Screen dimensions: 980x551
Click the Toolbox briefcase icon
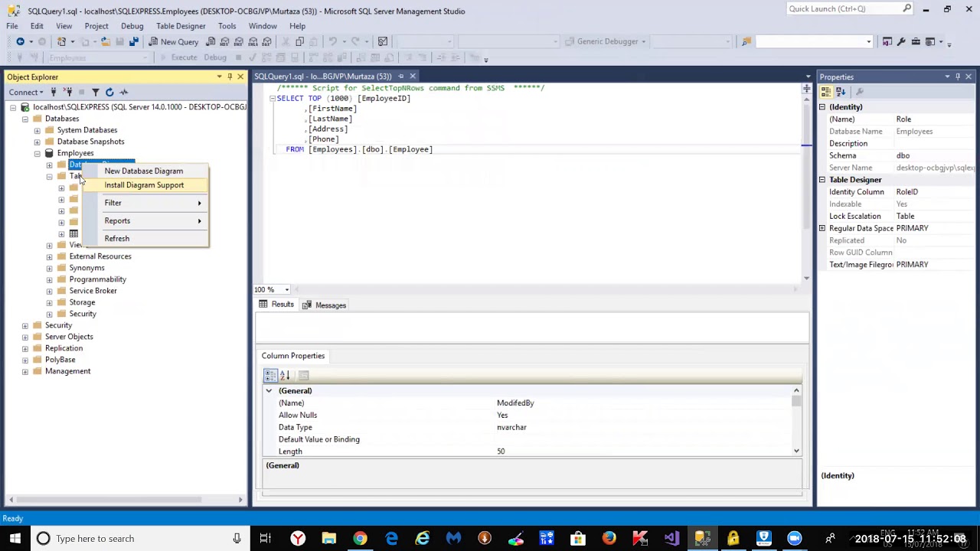pyautogui.click(x=916, y=41)
